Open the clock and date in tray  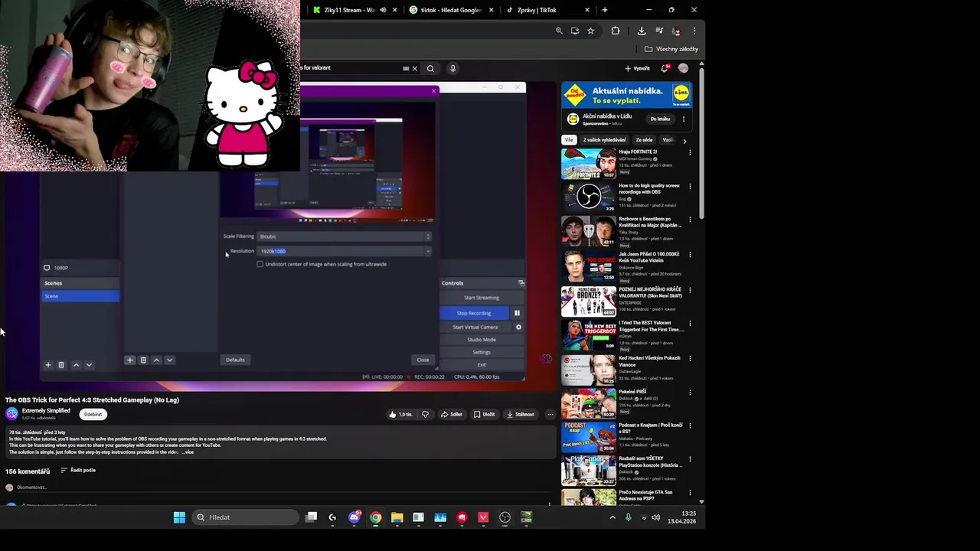pos(681,517)
